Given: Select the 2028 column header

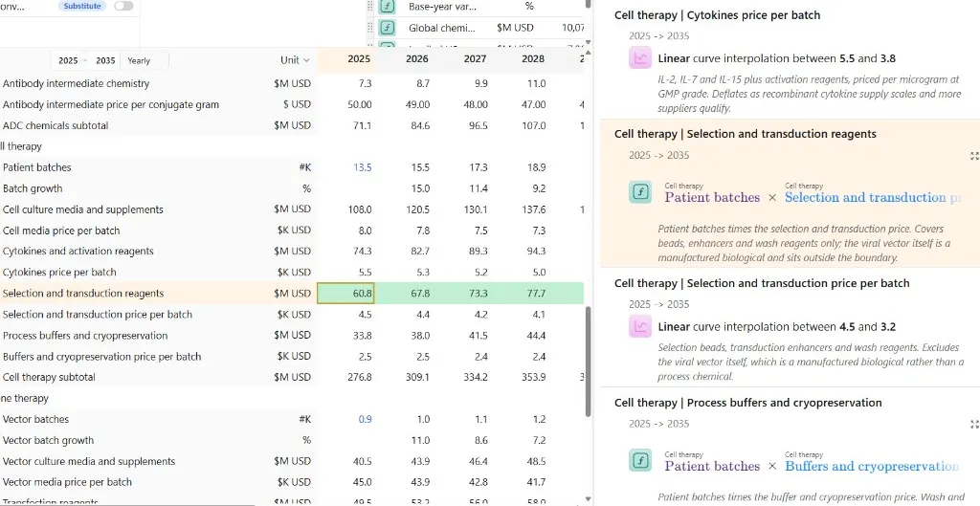Looking at the screenshot, I should click(533, 58).
